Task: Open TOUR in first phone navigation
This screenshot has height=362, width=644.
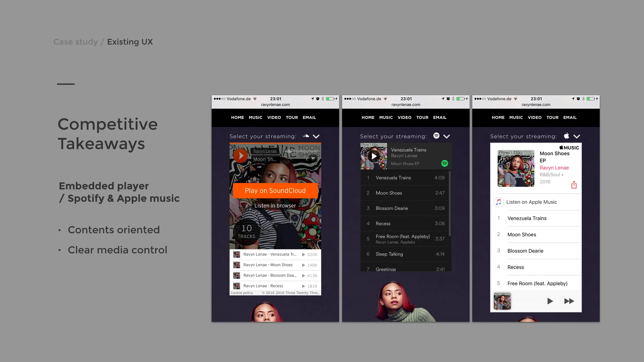Action: click(292, 118)
